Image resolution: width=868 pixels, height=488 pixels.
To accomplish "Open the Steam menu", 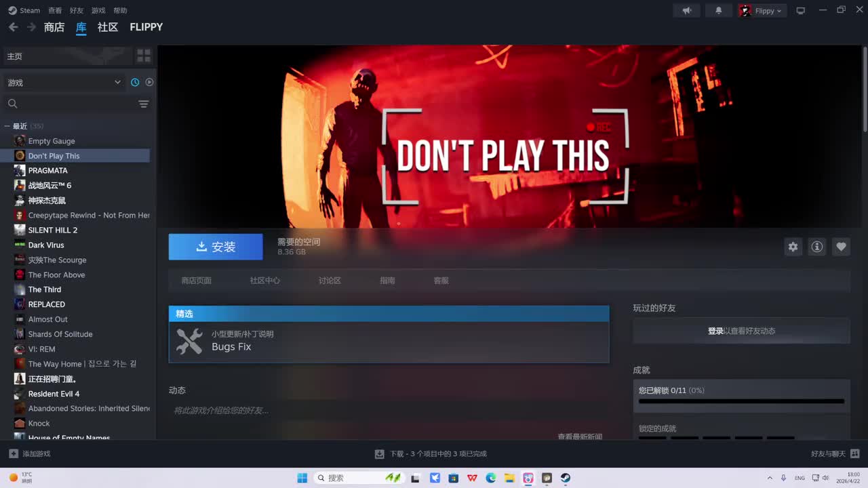I will 24,10.
